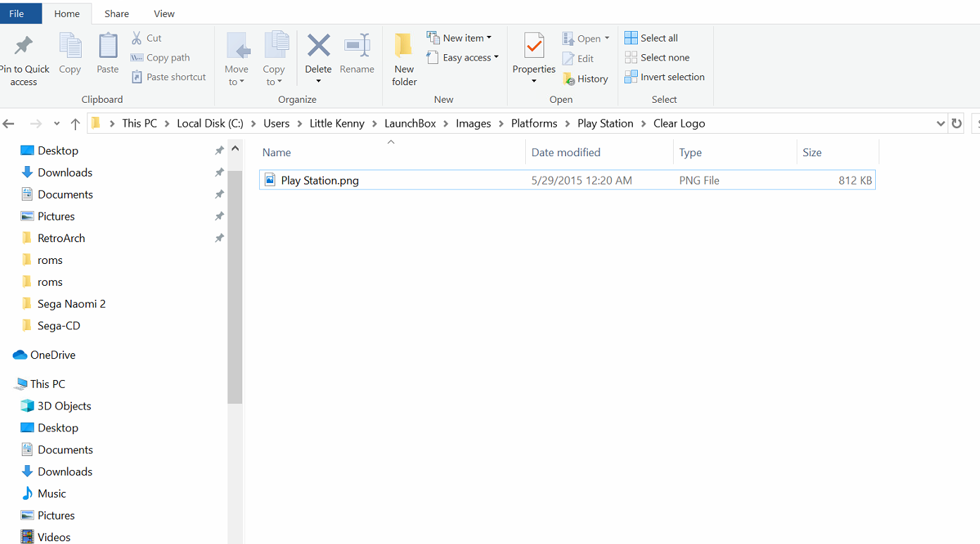Show file History
The height and width of the screenshot is (544, 980).
pos(585,79)
